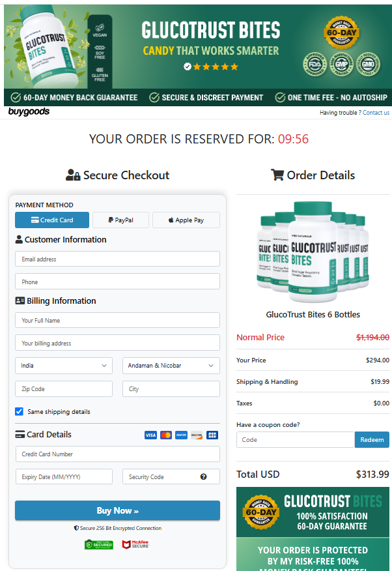Click the 60-Day money back seal
Image resolution: width=392 pixels, height=571 pixels.
(x=341, y=33)
